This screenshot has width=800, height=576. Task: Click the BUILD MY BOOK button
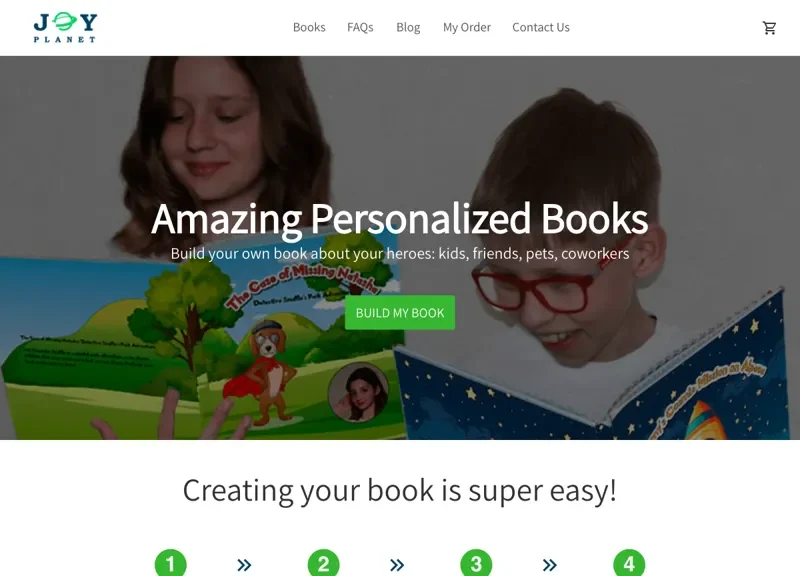400,313
